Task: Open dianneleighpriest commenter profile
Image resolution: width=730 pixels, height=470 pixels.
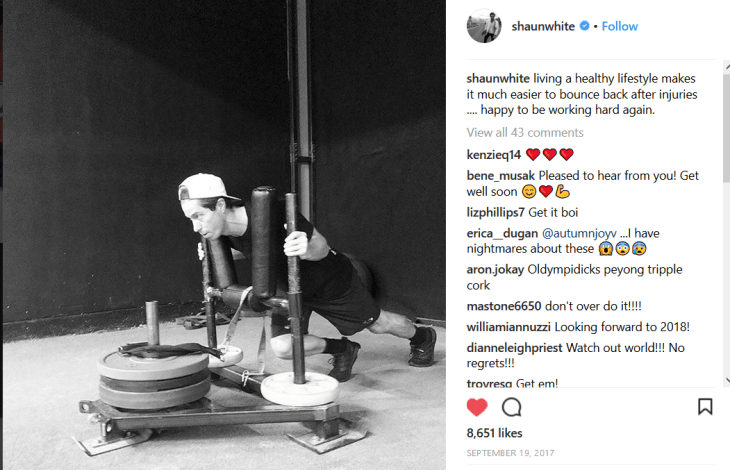Action: click(514, 348)
